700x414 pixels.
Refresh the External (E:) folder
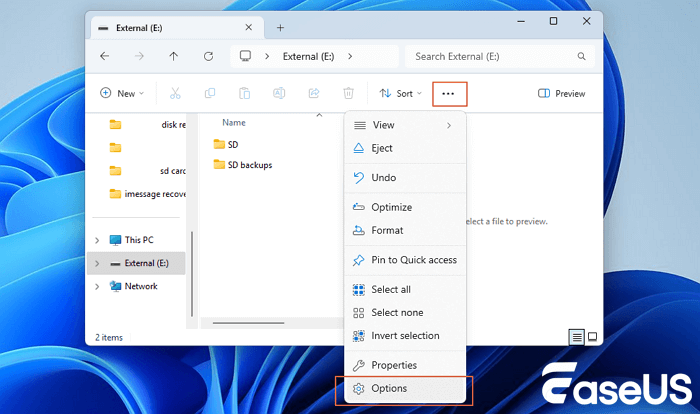[208, 56]
